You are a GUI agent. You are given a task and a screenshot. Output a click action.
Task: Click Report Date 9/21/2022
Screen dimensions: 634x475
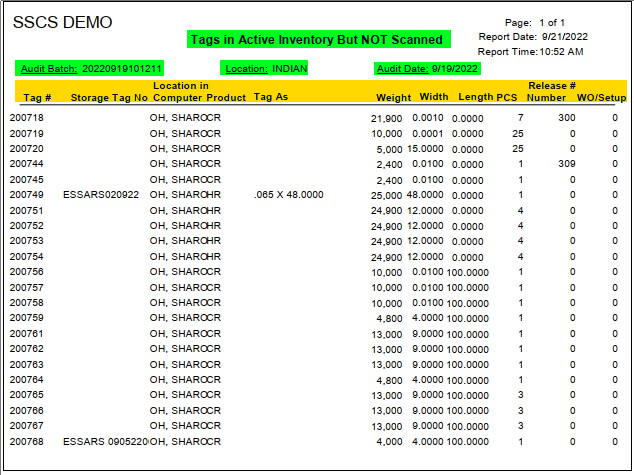(533, 37)
